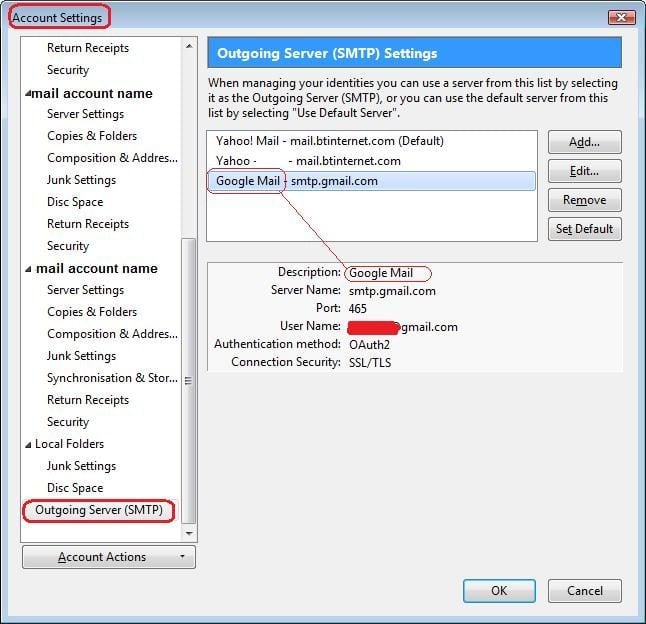Confirm the settings with OK

tap(499, 591)
